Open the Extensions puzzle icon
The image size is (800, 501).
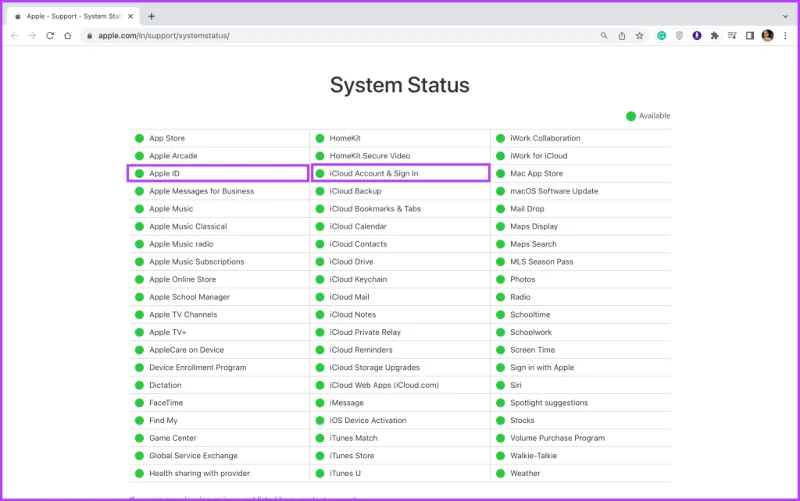point(715,36)
